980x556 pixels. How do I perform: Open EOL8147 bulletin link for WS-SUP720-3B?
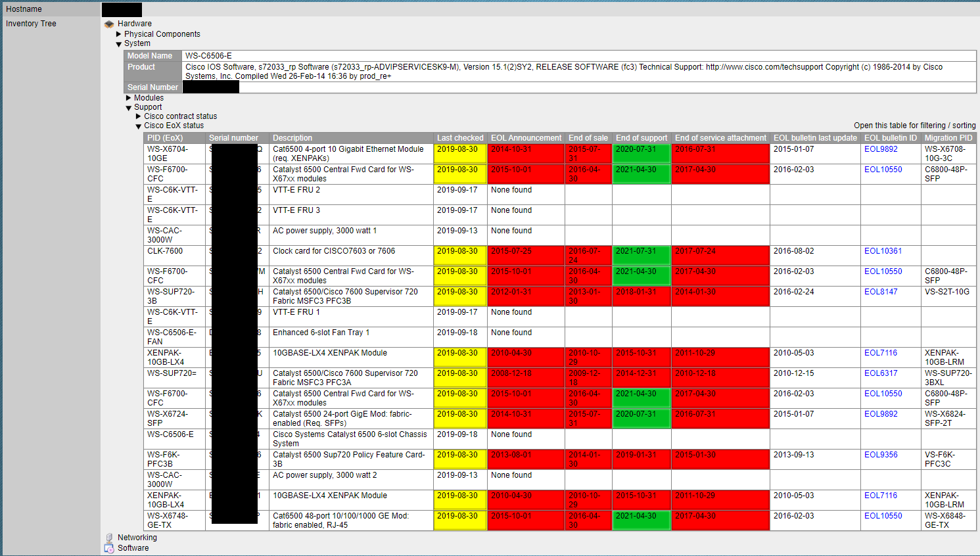[x=881, y=292]
